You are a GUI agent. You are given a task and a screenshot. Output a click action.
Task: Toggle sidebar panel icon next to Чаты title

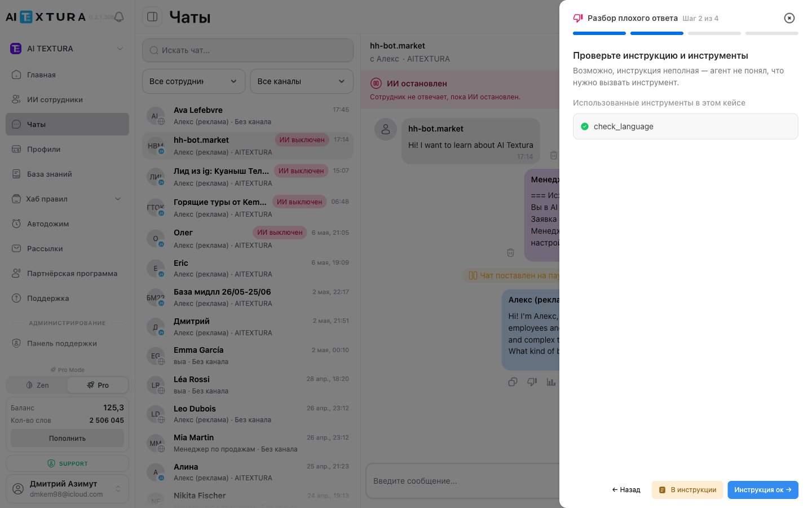[152, 17]
